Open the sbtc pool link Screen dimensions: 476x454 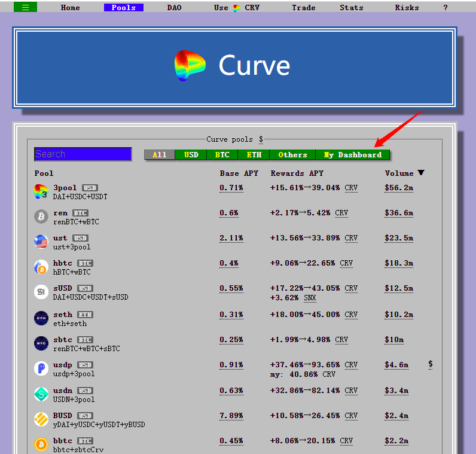(x=63, y=340)
